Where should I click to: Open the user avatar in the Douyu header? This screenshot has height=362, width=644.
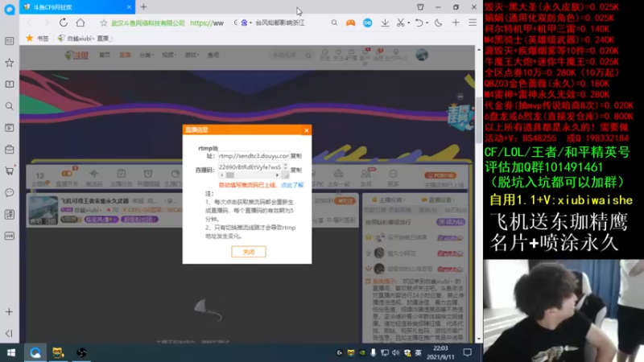pos(422,55)
